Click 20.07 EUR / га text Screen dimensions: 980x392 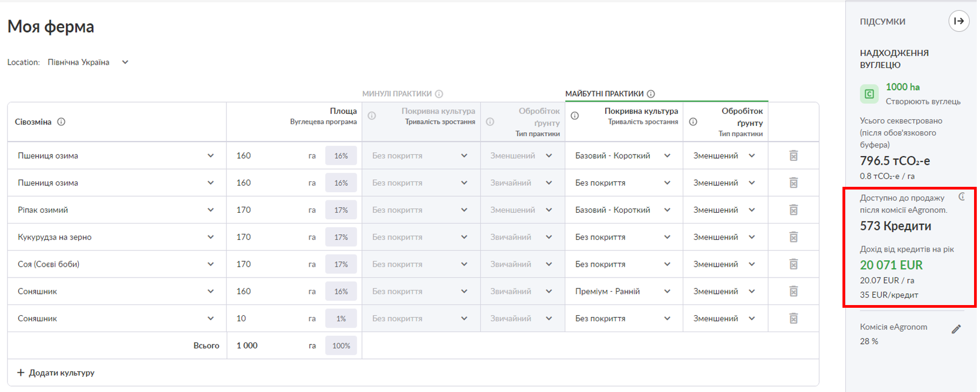(887, 280)
